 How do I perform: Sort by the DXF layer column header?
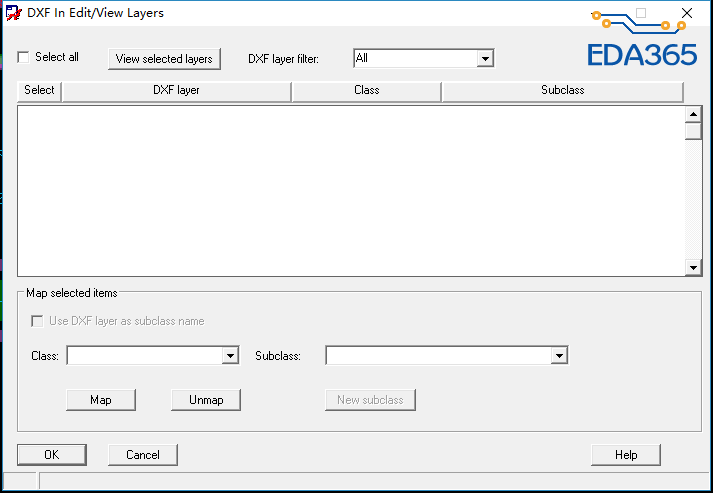coord(176,91)
